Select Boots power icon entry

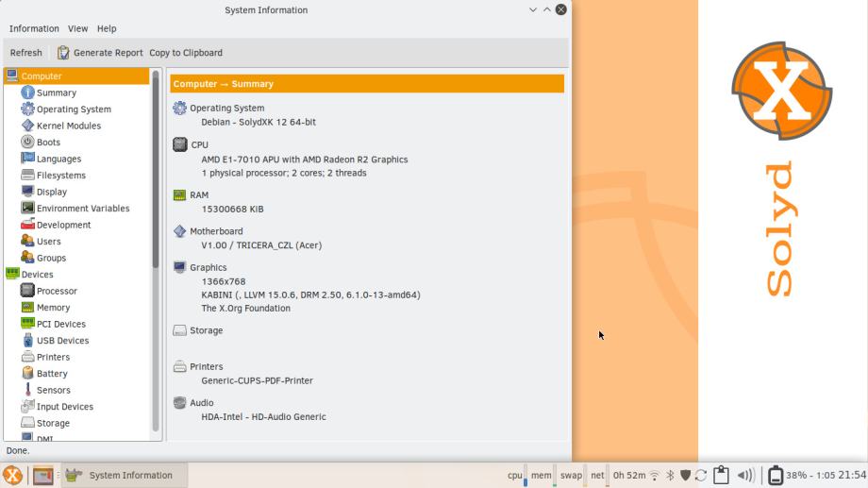[41, 143]
